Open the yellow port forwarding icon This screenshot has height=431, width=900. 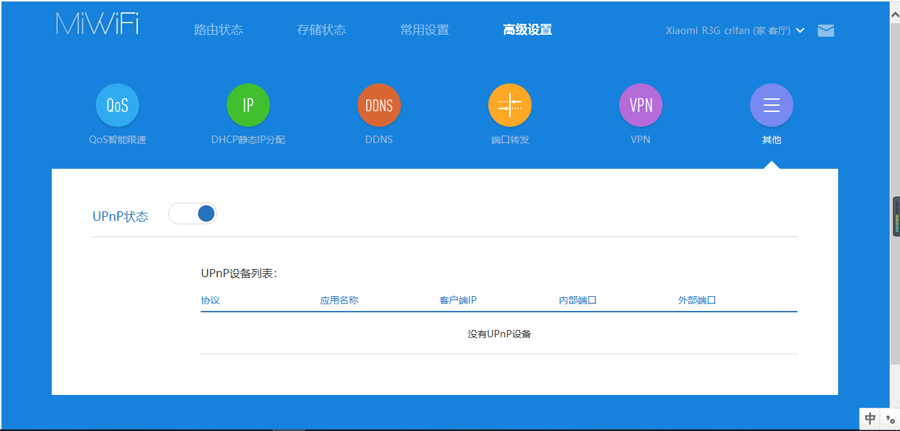point(510,105)
